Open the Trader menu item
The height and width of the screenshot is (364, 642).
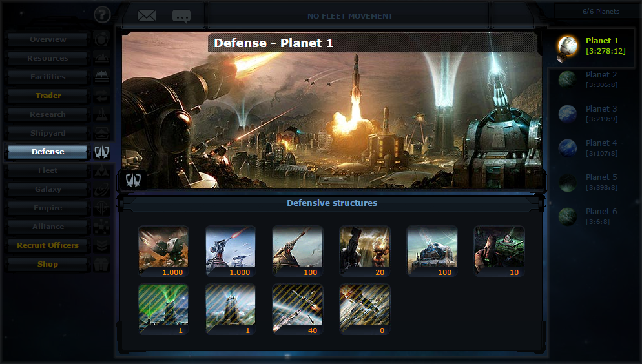(x=48, y=96)
